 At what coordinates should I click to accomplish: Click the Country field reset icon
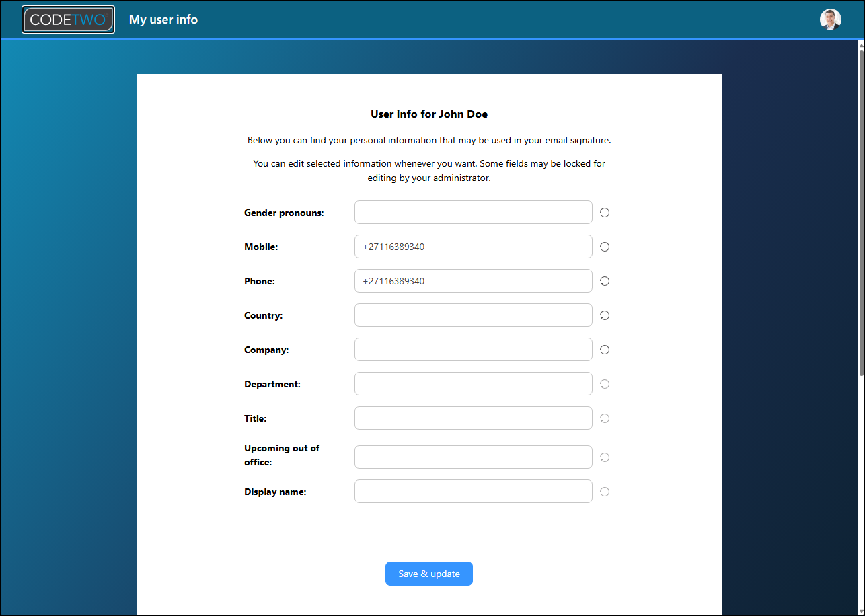605,315
